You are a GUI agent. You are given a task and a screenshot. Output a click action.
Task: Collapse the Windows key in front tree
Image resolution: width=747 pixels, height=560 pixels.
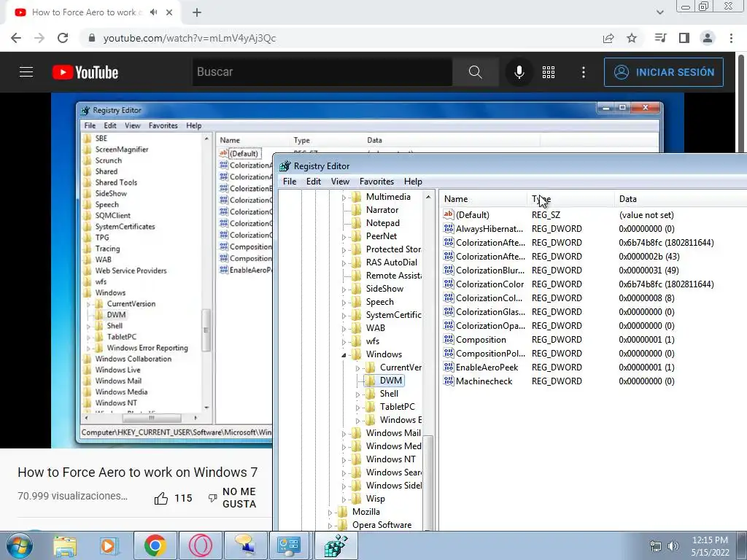[344, 355]
